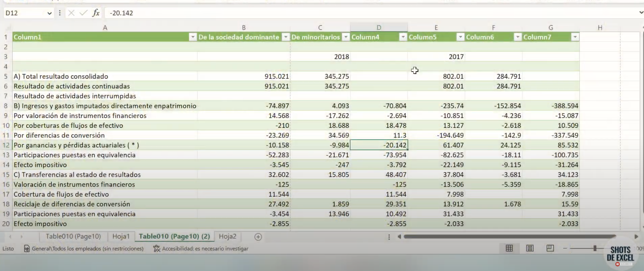Click the Insert Function fx icon
Viewport: 644px width, 271px height.
(96, 13)
